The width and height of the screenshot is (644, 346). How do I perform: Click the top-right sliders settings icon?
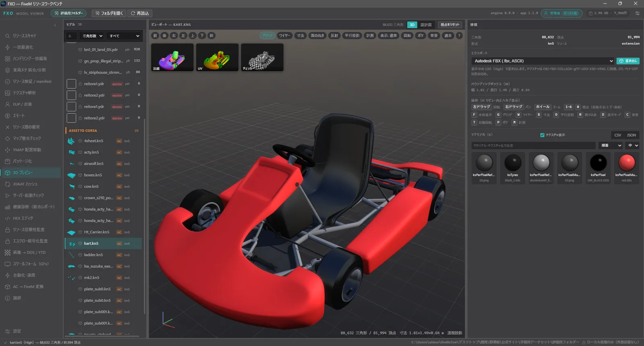pyautogui.click(x=637, y=13)
